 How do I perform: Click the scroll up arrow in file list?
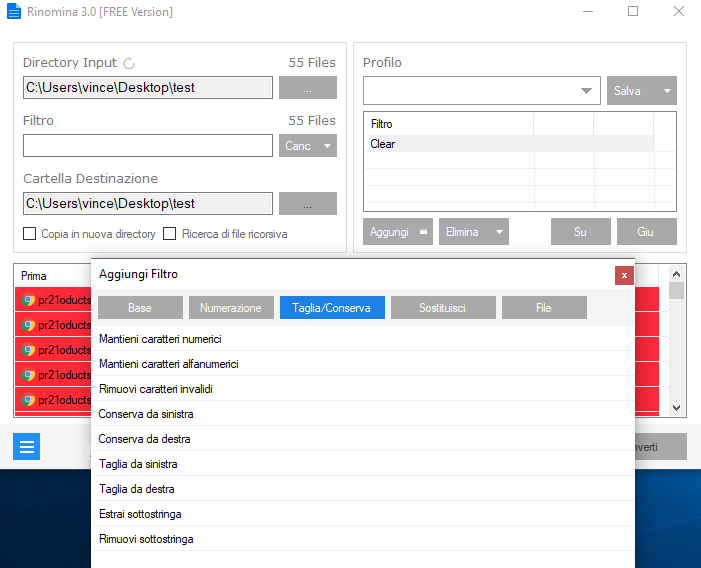coord(676,274)
